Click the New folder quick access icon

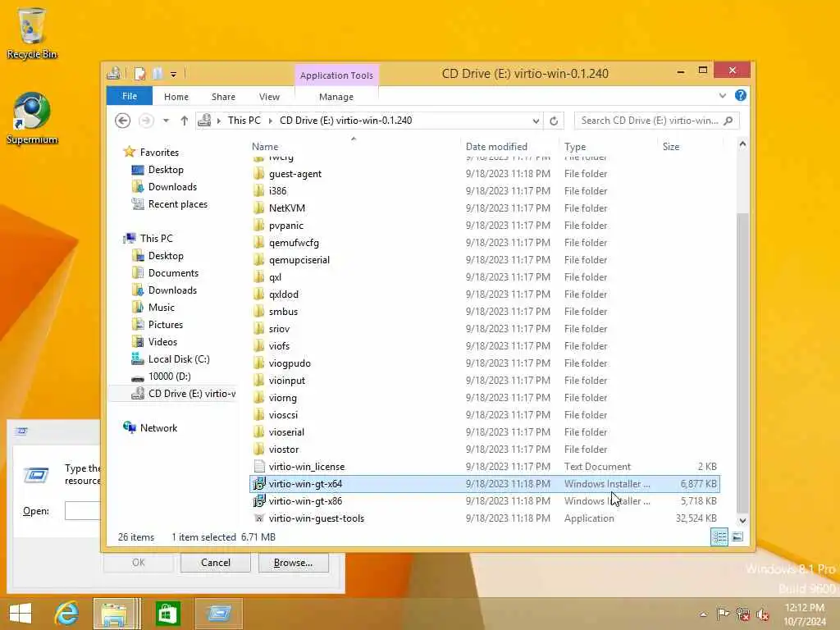[157, 74]
